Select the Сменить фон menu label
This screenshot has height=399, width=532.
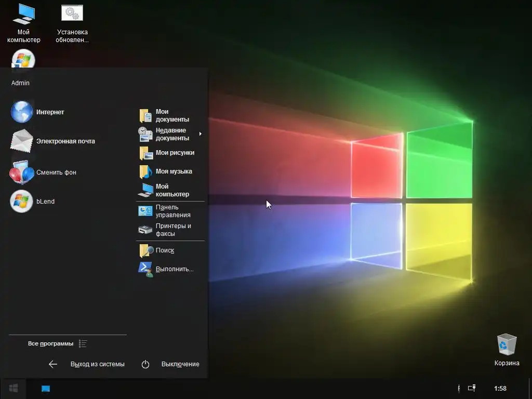[56, 172]
